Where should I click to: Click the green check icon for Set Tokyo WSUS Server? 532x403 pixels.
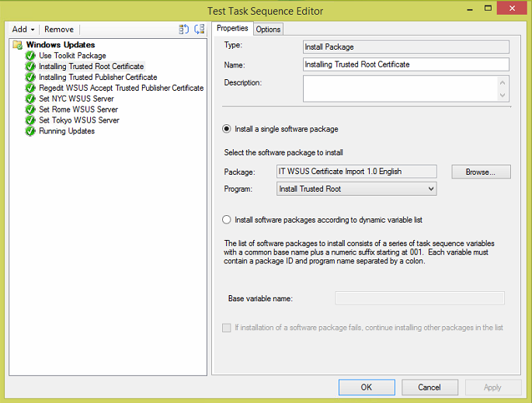(30, 120)
